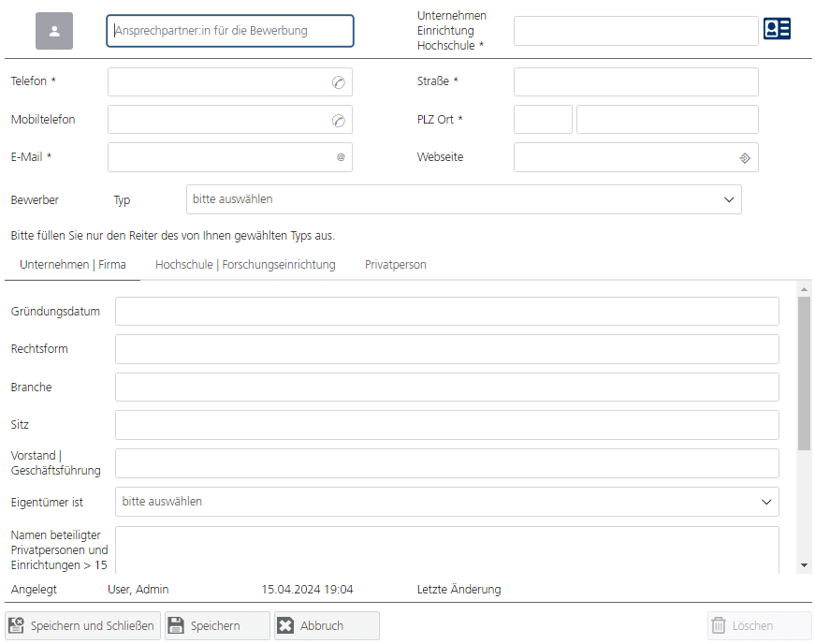Click the 'Bitte füllen Sie nur den Reiter' hint
Image resolution: width=815 pixels, height=644 pixels.
(172, 236)
